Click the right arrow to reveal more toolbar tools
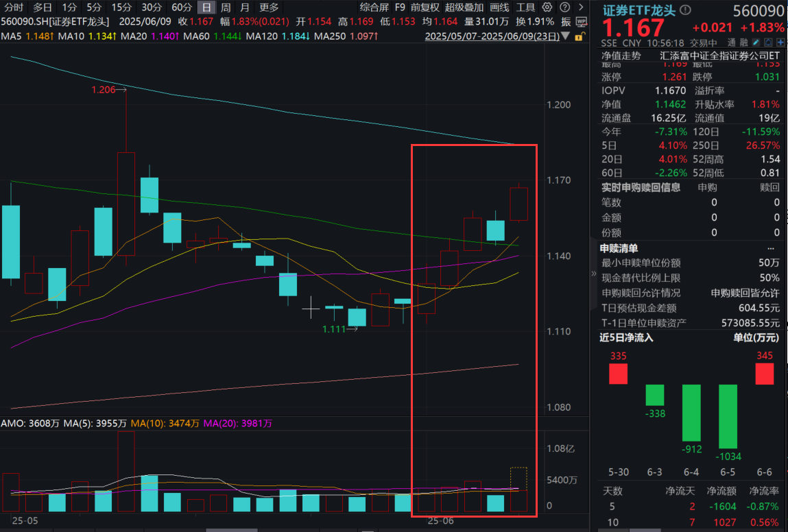The image size is (788, 532). [580, 8]
